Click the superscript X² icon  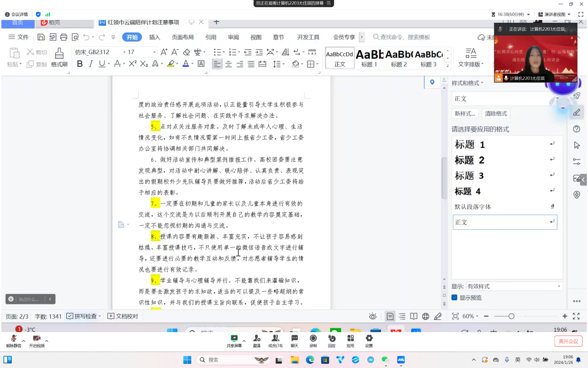click(x=133, y=64)
